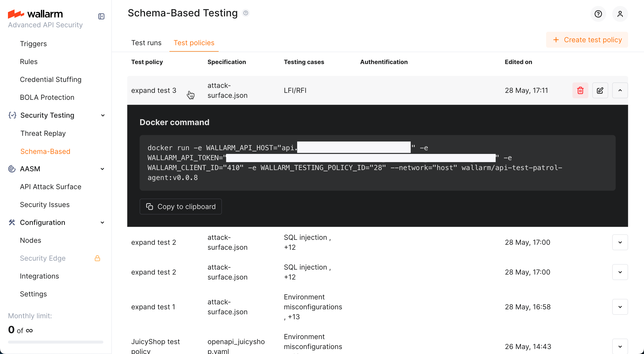Viewport: 644px width, 354px height.
Task: Collapse the Configuration sidebar section
Action: pyautogui.click(x=102, y=222)
